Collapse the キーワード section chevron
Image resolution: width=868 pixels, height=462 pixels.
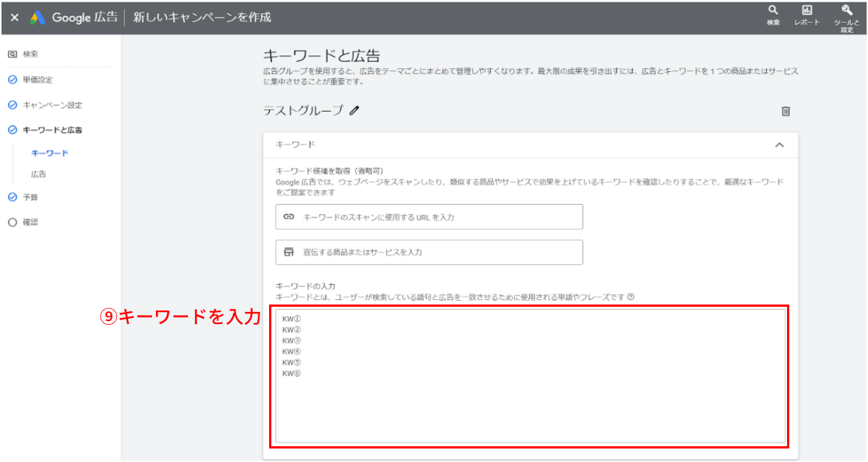(780, 145)
